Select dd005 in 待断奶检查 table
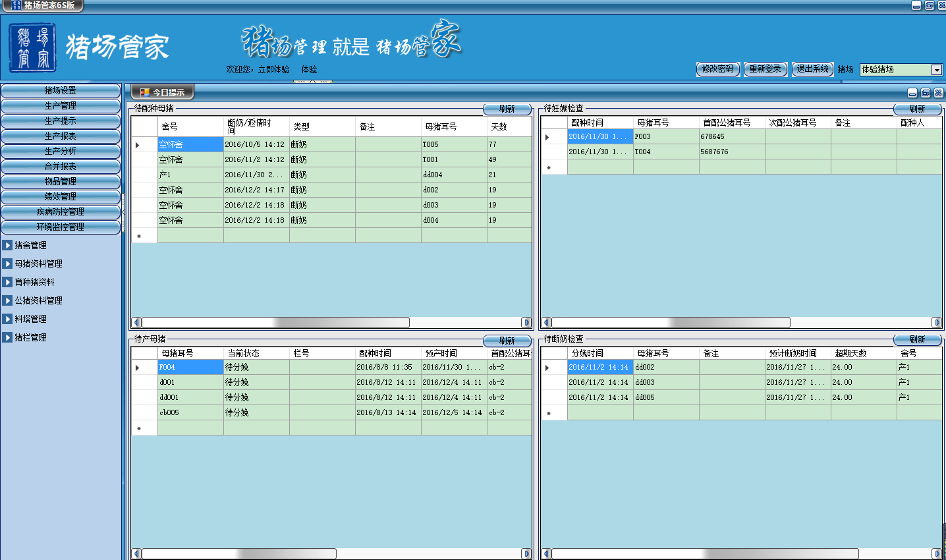 pos(666,398)
